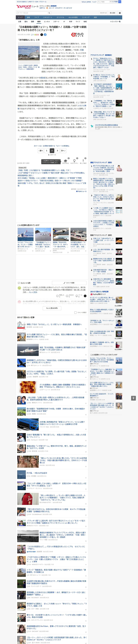This screenshot has width=138, height=644.
Task: Open the 津軽と下北の「かけはし」 recommended article
Action: (54, 324)
